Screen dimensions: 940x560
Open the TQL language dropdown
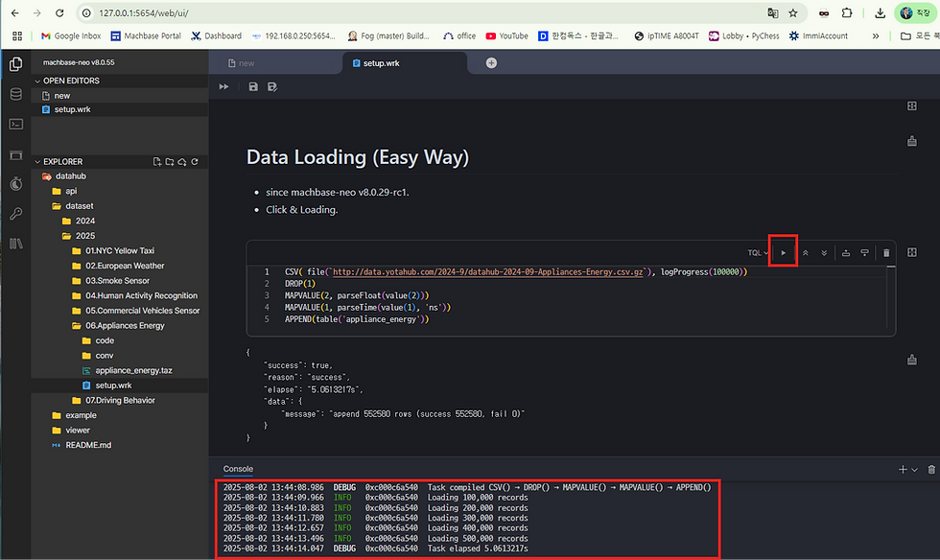(x=758, y=253)
